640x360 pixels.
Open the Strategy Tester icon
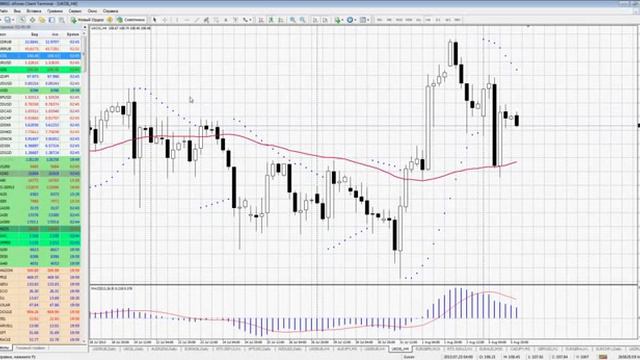62,20
